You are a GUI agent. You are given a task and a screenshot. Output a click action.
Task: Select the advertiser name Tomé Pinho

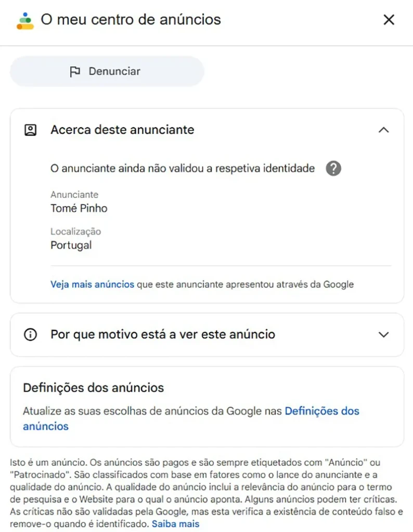point(79,208)
